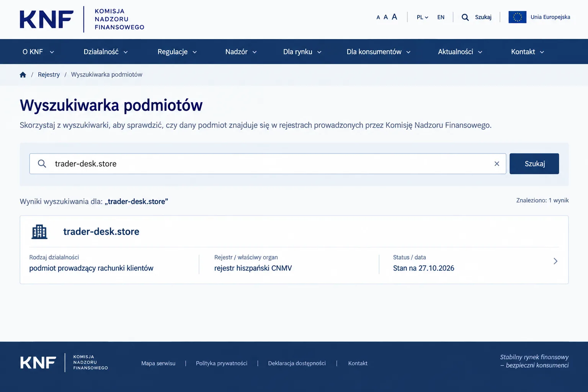Open Deklaracja dostępności in the footer
Screen dimensions: 588x392
click(297, 363)
